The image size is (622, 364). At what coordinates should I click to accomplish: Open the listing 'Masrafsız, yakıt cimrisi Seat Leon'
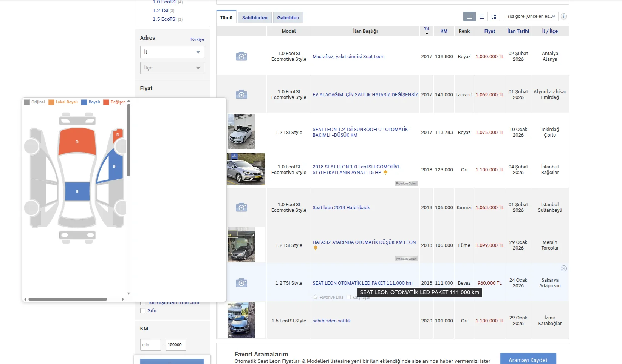click(x=348, y=57)
